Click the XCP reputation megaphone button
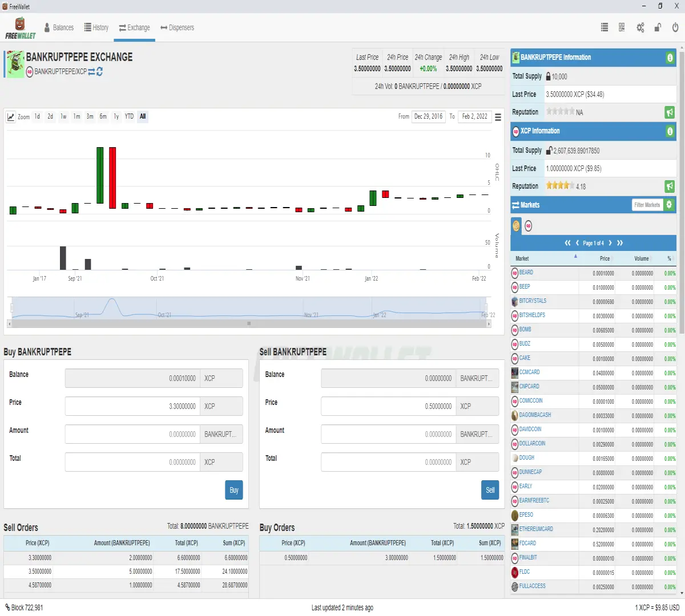The image size is (685, 616). pos(670,187)
